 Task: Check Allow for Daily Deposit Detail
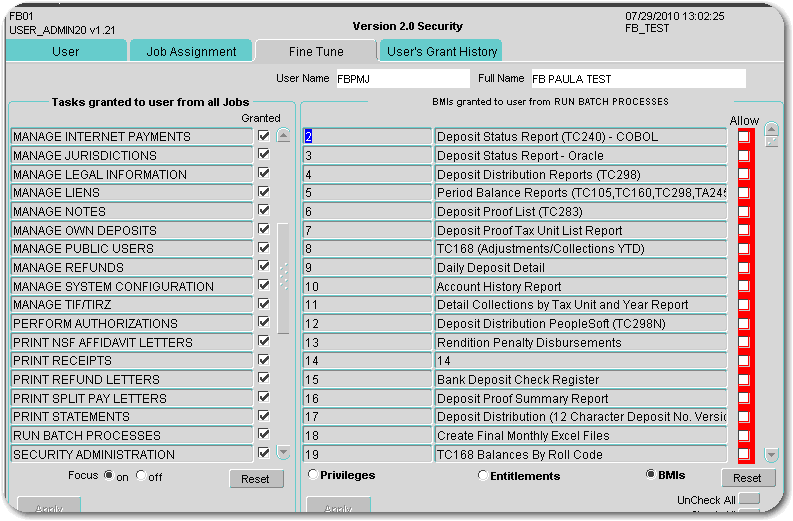pos(744,267)
